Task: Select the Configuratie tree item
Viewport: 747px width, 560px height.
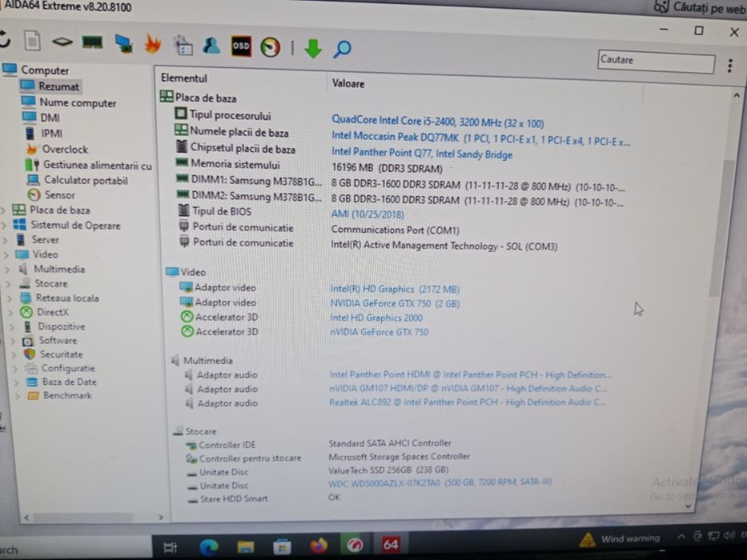Action: pyautogui.click(x=60, y=368)
